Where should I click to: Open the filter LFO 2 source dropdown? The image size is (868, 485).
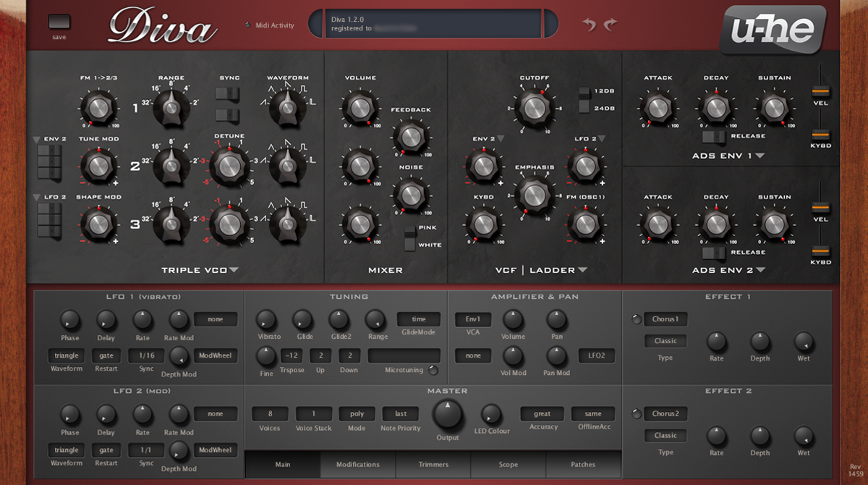(x=601, y=139)
